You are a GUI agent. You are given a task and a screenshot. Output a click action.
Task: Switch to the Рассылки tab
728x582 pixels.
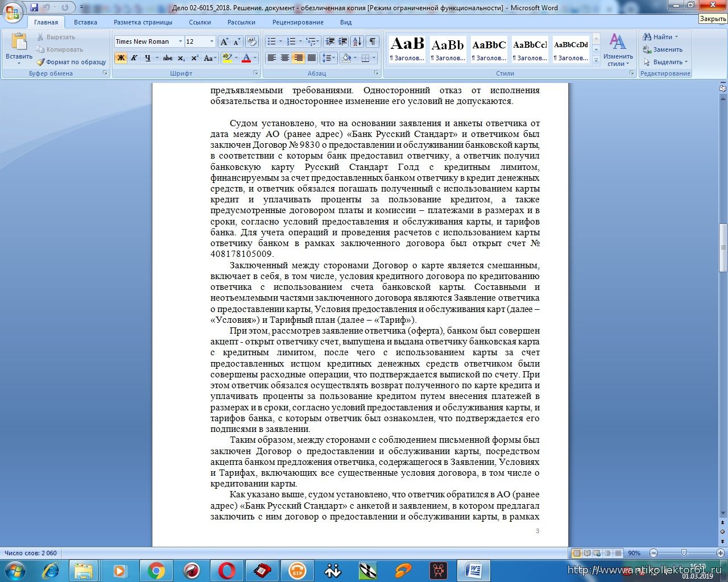click(x=241, y=22)
